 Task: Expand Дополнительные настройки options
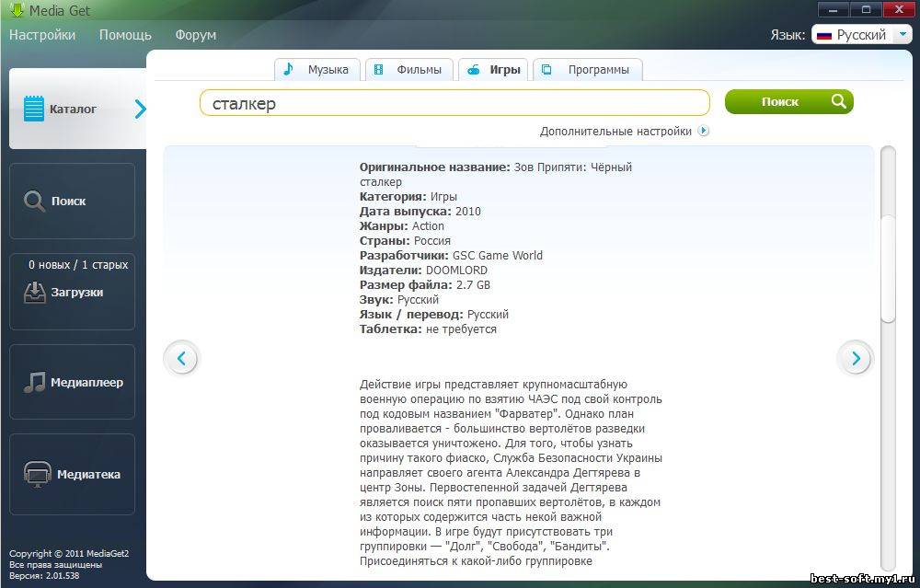coord(704,131)
